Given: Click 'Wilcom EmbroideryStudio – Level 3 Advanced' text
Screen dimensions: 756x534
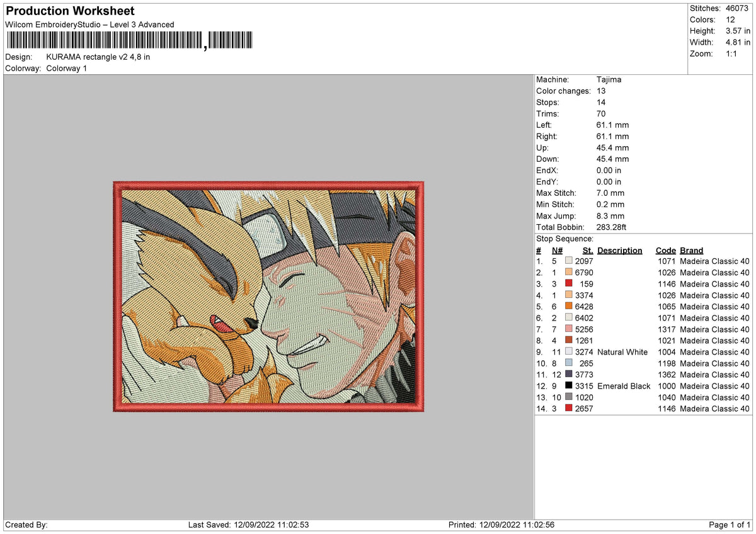Looking at the screenshot, I should 89,25.
